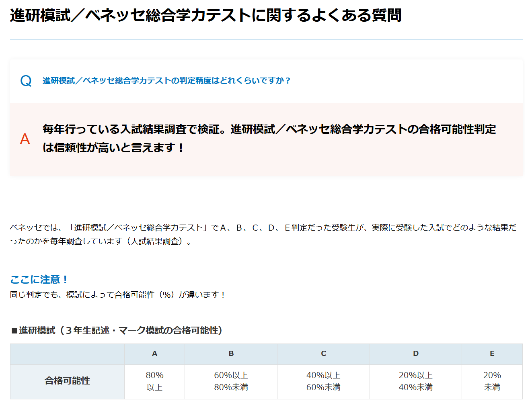The width and height of the screenshot is (532, 407).
Task: Click the 80%以上 table cell
Action: tap(154, 381)
